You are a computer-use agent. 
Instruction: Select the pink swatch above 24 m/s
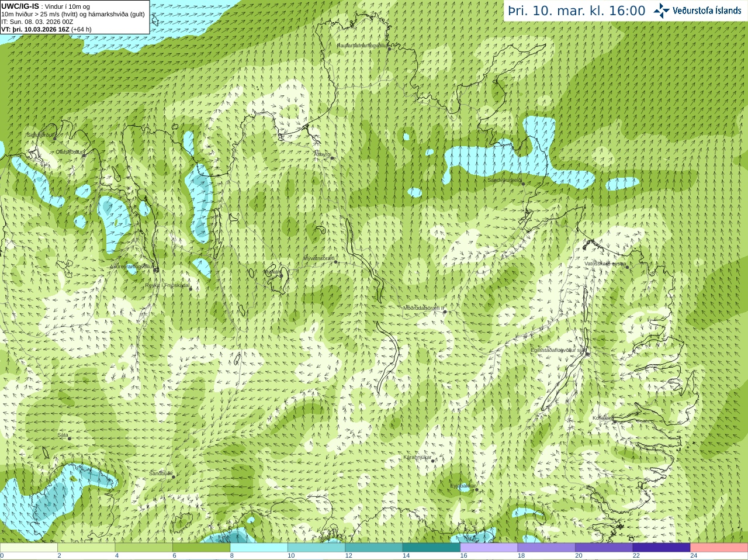(x=719, y=548)
